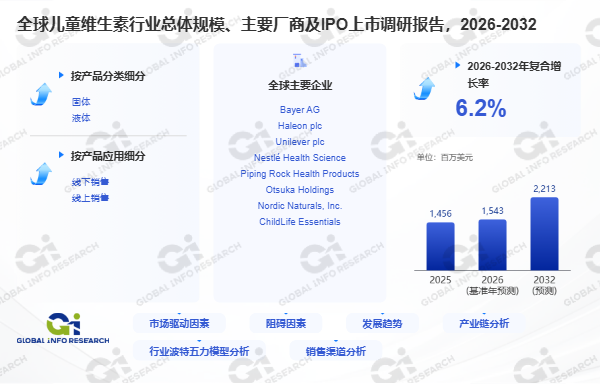Click the 2026 bar in the chart

[492, 245]
